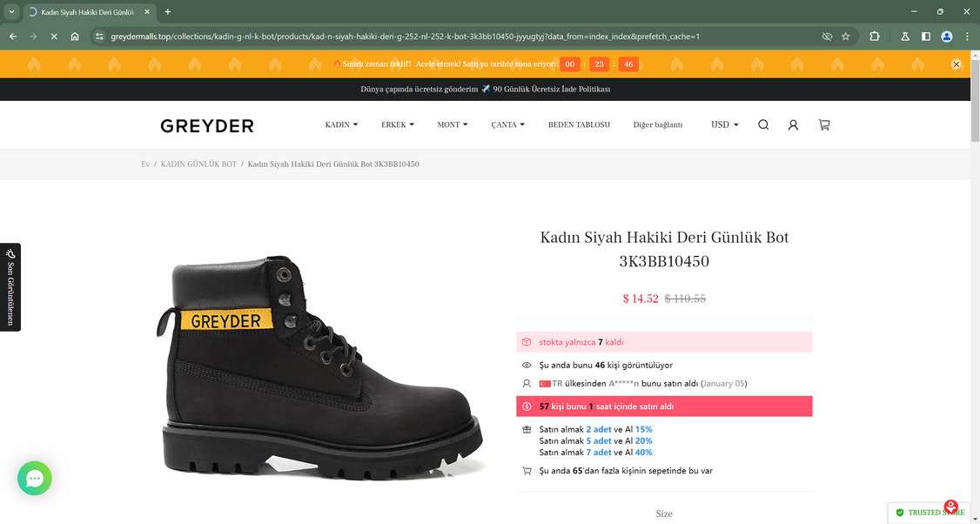Go to the browser home page icon

click(x=74, y=37)
